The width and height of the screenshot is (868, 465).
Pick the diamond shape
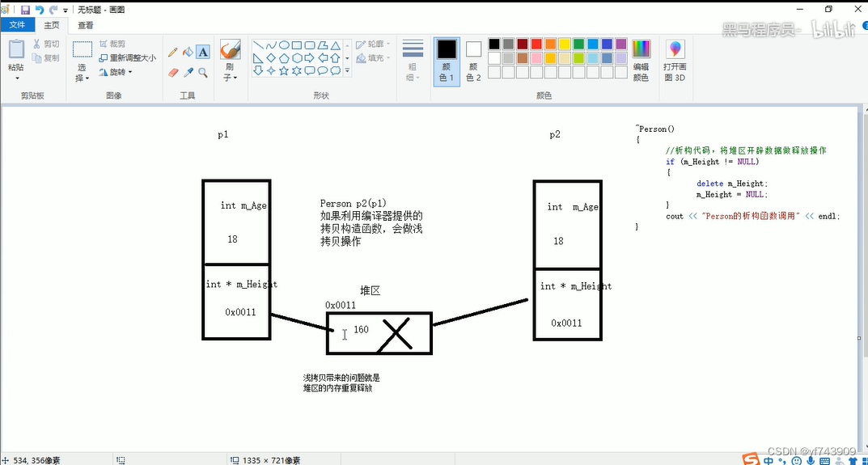(x=271, y=57)
